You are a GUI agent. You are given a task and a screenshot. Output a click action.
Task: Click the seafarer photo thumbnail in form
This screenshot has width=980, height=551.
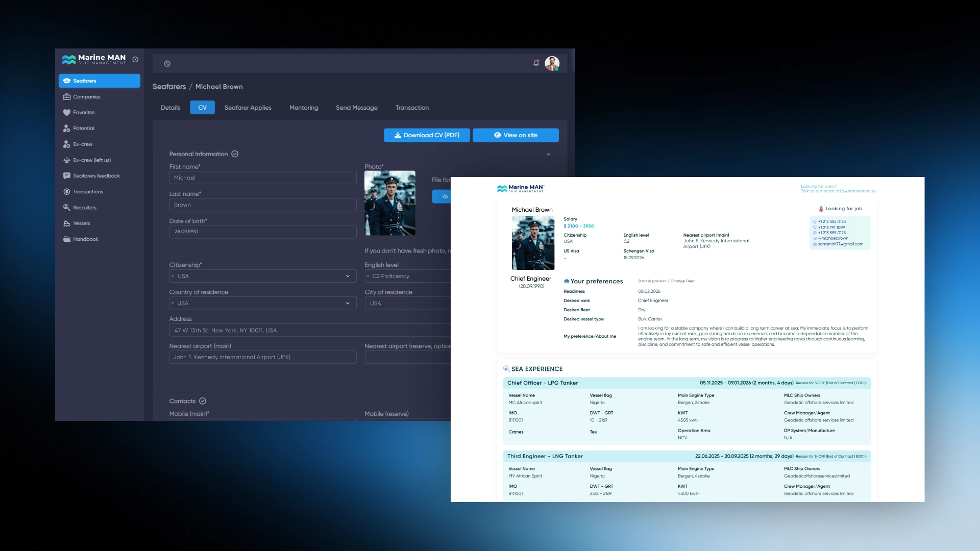tap(390, 203)
